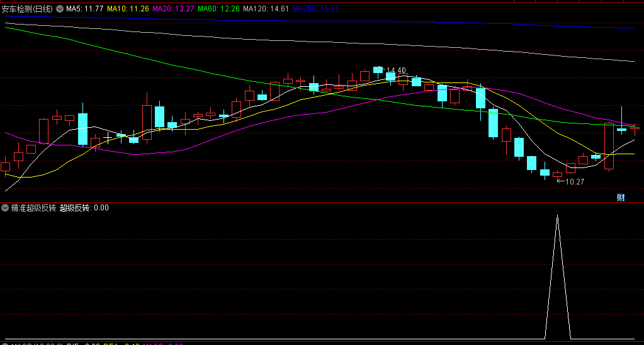Expand the 精准超级反转 indicator menu arrow
The image size is (644, 345).
(5, 208)
